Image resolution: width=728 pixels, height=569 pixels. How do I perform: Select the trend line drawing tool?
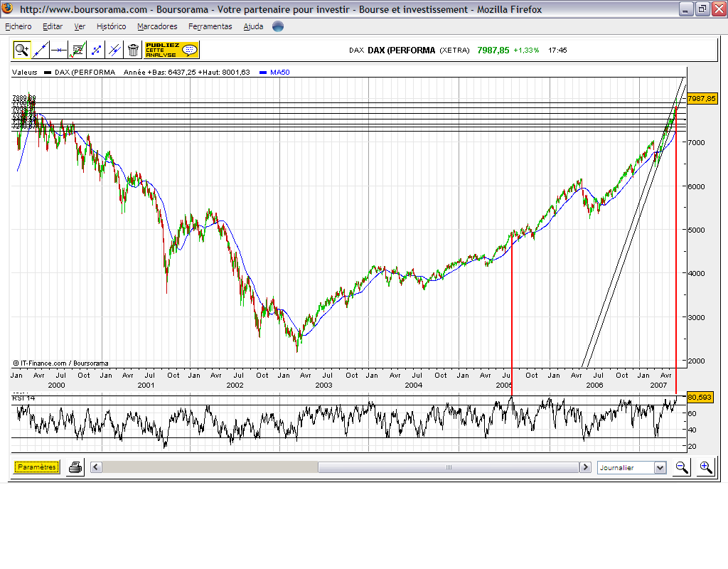click(41, 50)
